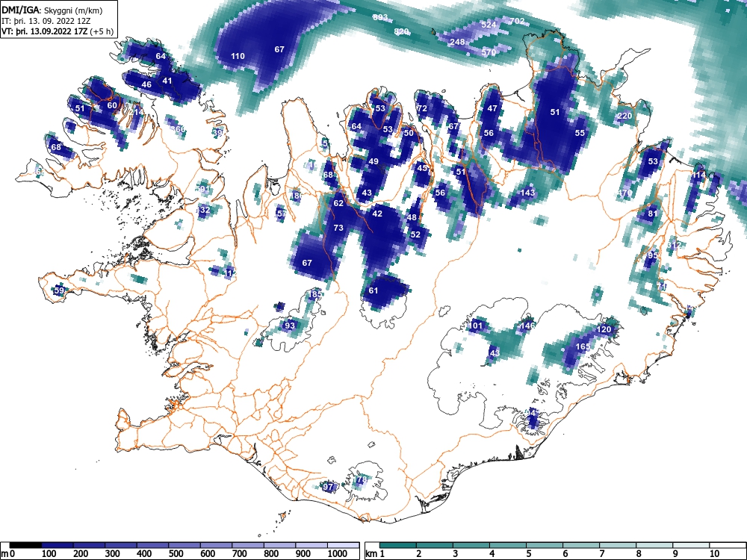Click the '146' visibility value over the glacier

(x=528, y=326)
